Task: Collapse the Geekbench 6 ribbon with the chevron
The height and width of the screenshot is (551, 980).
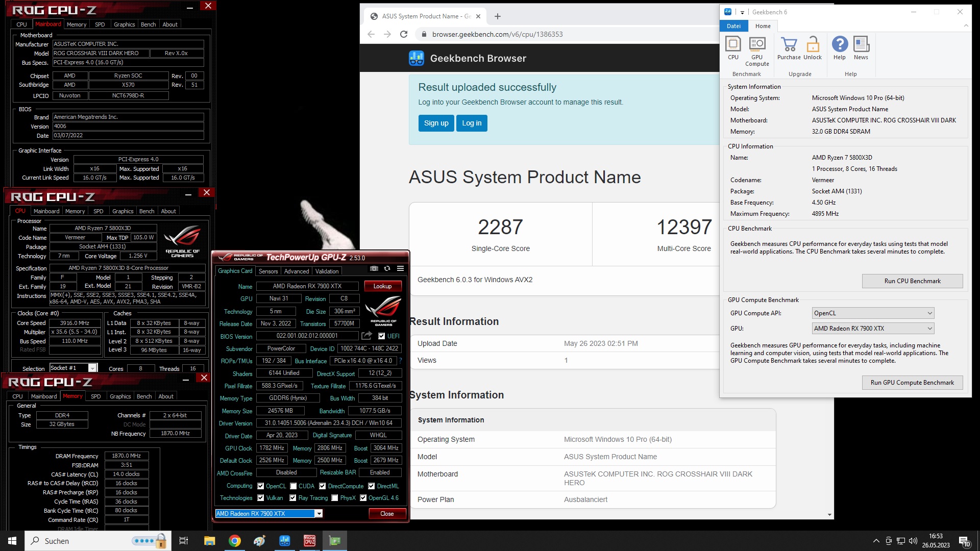Action: tap(966, 26)
